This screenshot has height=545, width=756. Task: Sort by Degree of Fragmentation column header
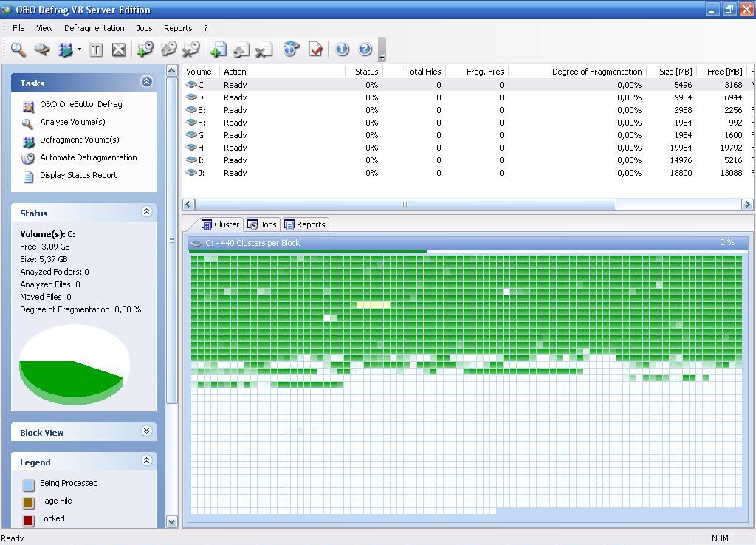click(577, 72)
